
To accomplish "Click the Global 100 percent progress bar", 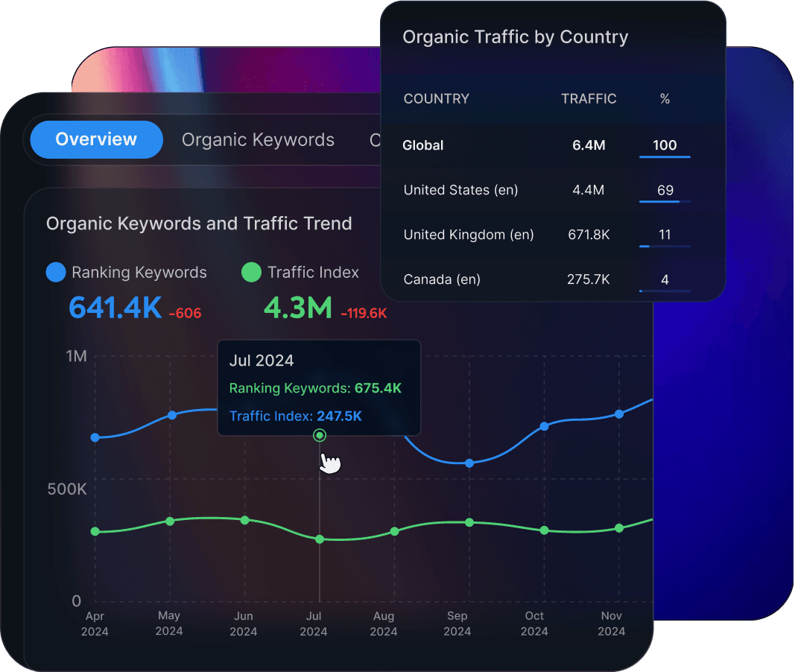I will click(x=665, y=155).
